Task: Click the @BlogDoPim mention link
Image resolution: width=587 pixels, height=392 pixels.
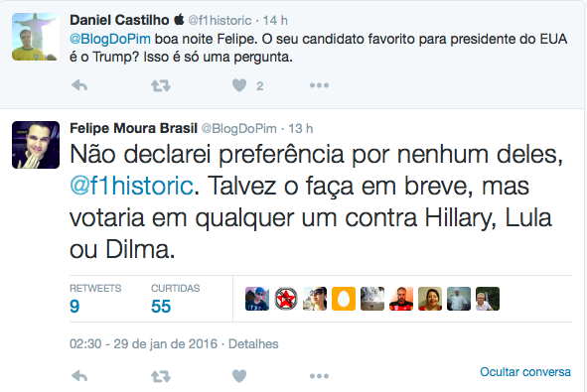Action: pyautogui.click(x=110, y=39)
